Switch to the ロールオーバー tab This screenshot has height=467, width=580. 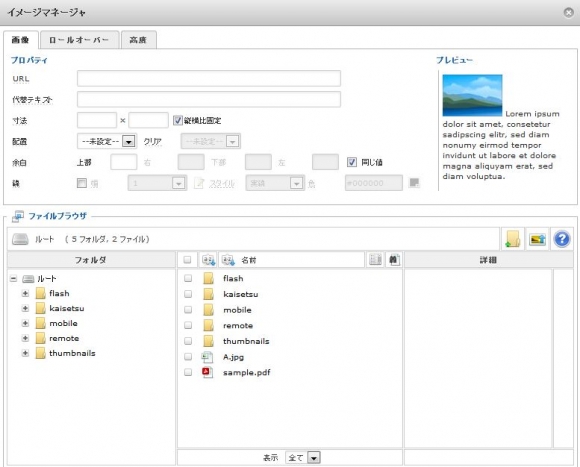point(80,40)
